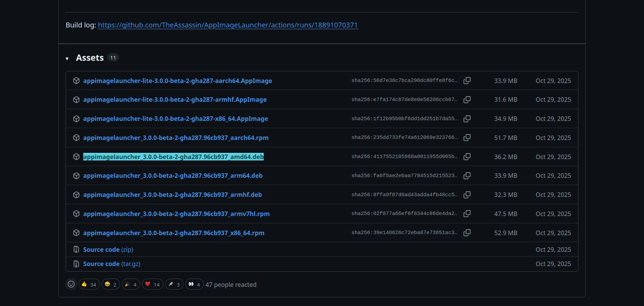Toggle the heart reaction (14)
This screenshot has width=644, height=306.
152,284
